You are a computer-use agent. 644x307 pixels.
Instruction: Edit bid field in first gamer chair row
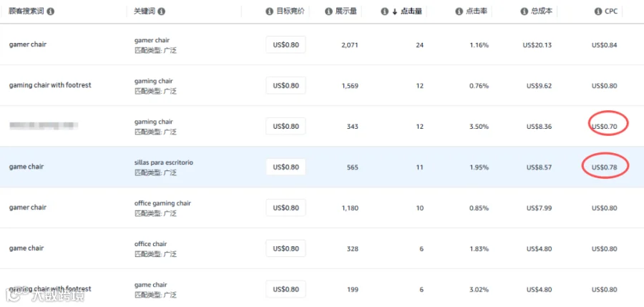tap(286, 45)
